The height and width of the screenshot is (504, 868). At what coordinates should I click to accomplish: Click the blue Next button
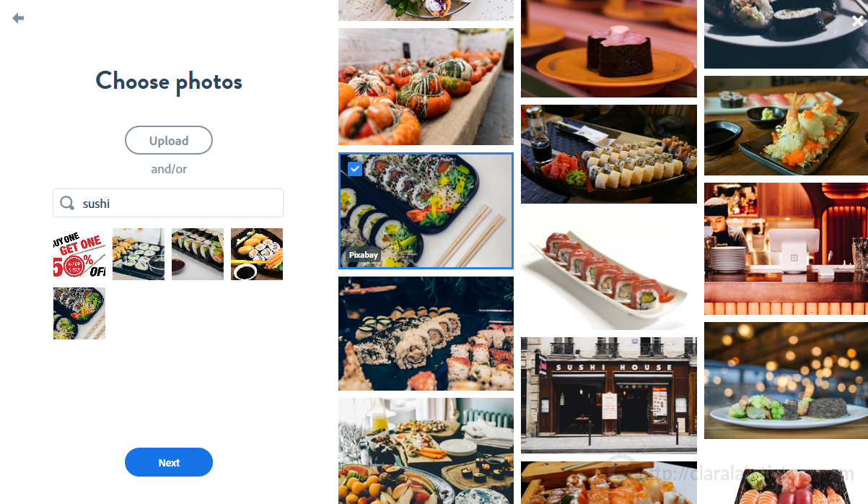pyautogui.click(x=169, y=462)
